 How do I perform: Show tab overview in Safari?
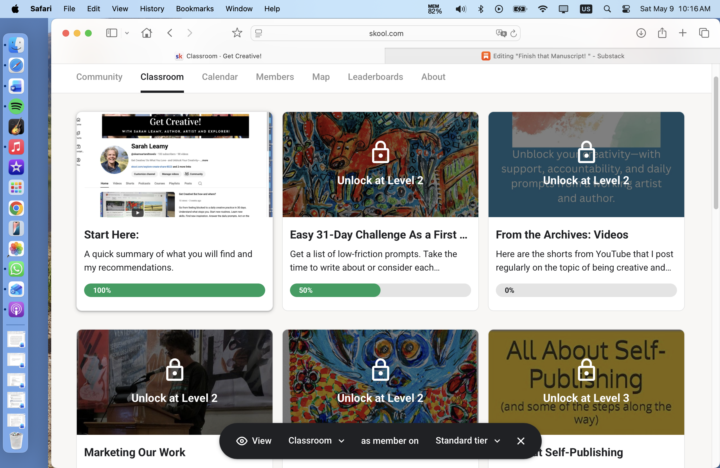click(x=704, y=33)
